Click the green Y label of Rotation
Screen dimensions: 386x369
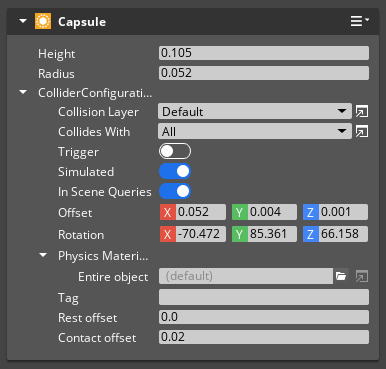pyautogui.click(x=240, y=234)
